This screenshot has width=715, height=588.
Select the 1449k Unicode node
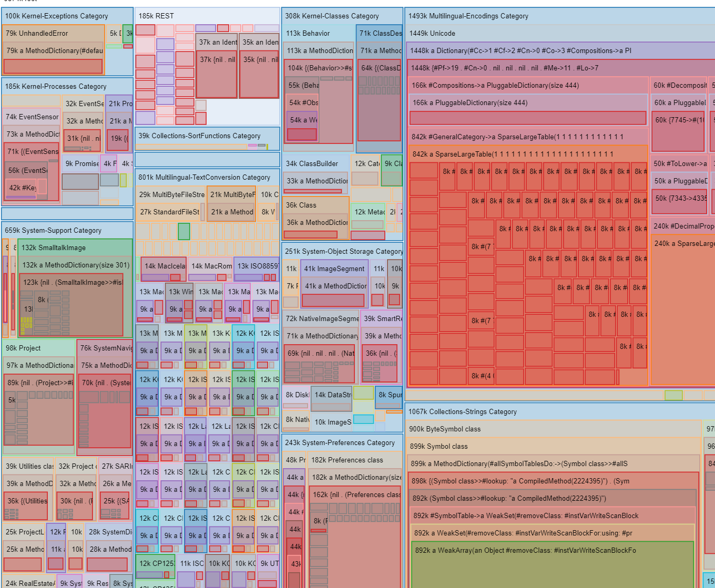432,34
